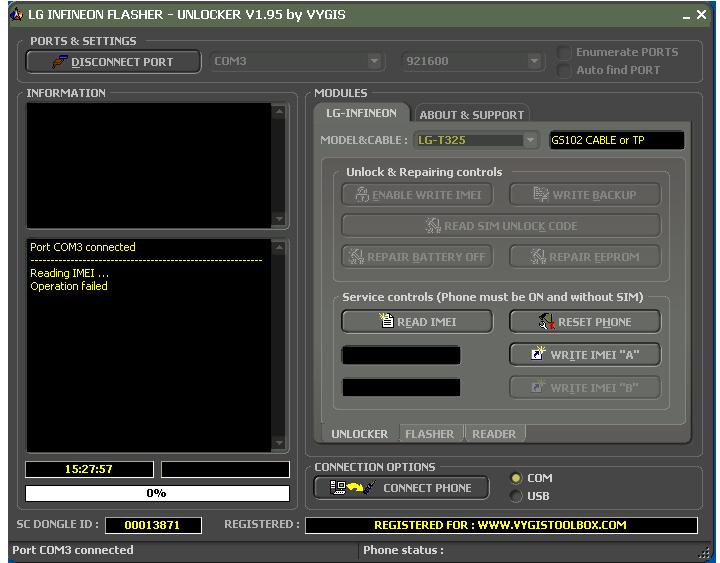Click the ENABLE WRITE IMEI button label

[427, 195]
